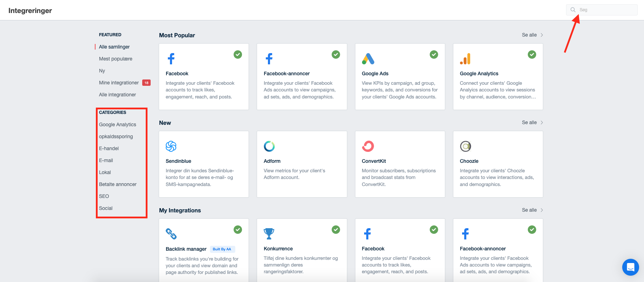Image resolution: width=644 pixels, height=282 pixels.
Task: Expand Most Popular with its chevron arrow
Action: [542, 35]
